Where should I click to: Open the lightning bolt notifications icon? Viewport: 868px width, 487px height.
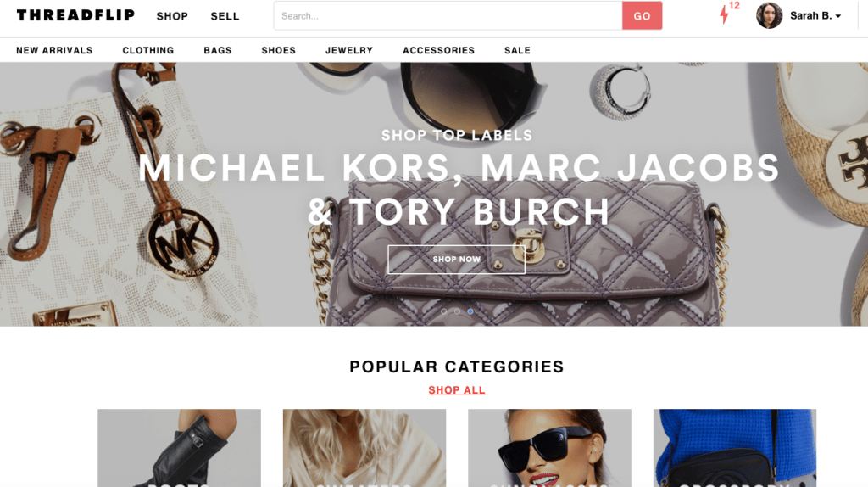point(724,15)
